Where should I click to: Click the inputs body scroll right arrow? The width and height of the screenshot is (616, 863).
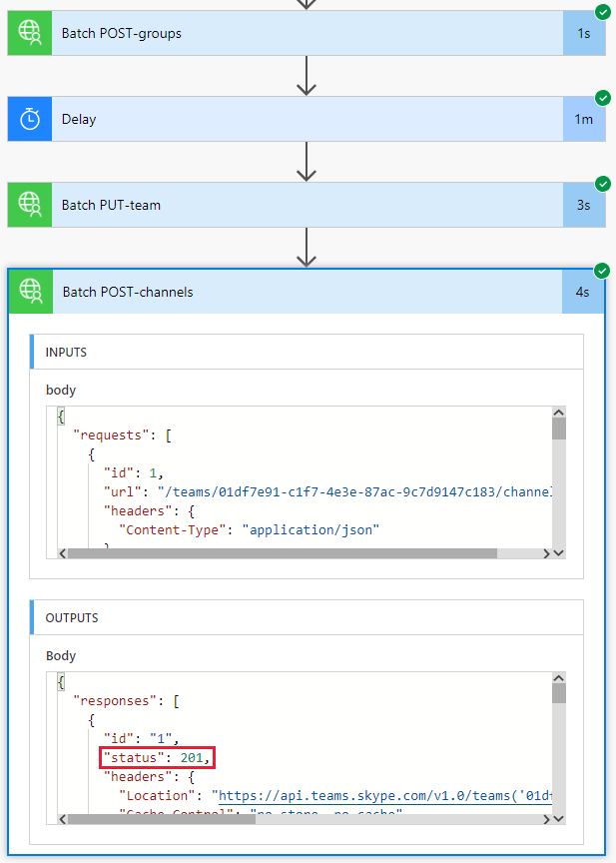tap(546, 553)
